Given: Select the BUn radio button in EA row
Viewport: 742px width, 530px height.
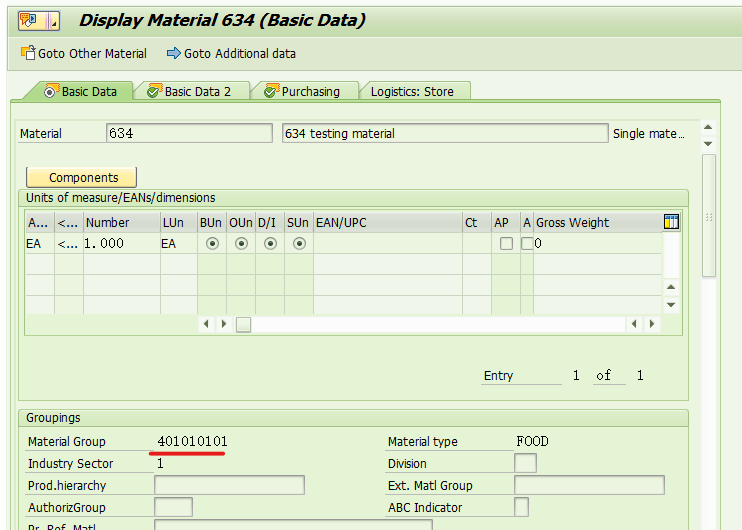Looking at the screenshot, I should (212, 244).
